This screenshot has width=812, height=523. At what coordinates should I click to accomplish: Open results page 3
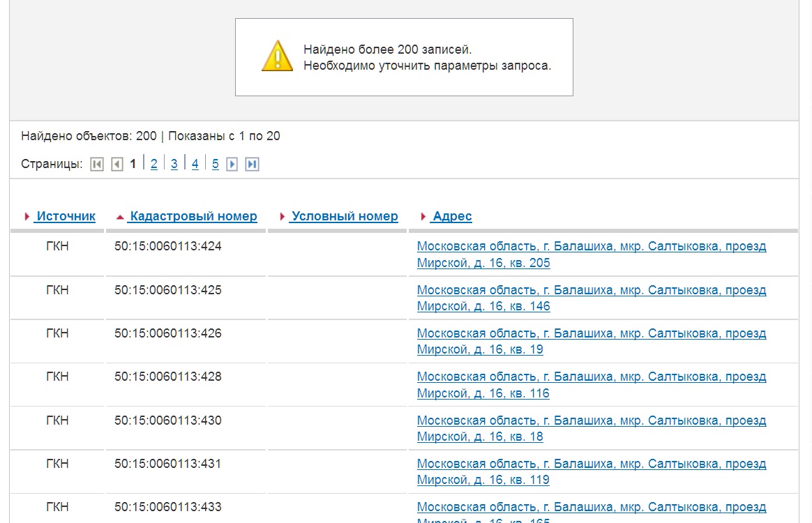(x=174, y=165)
